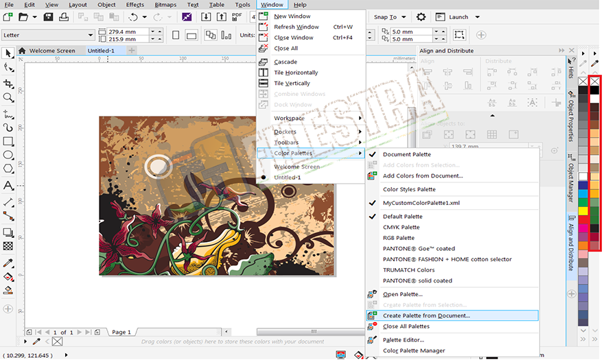Click the Export icon
Image resolution: width=604 pixels, height=364 pixels.
click(x=222, y=17)
